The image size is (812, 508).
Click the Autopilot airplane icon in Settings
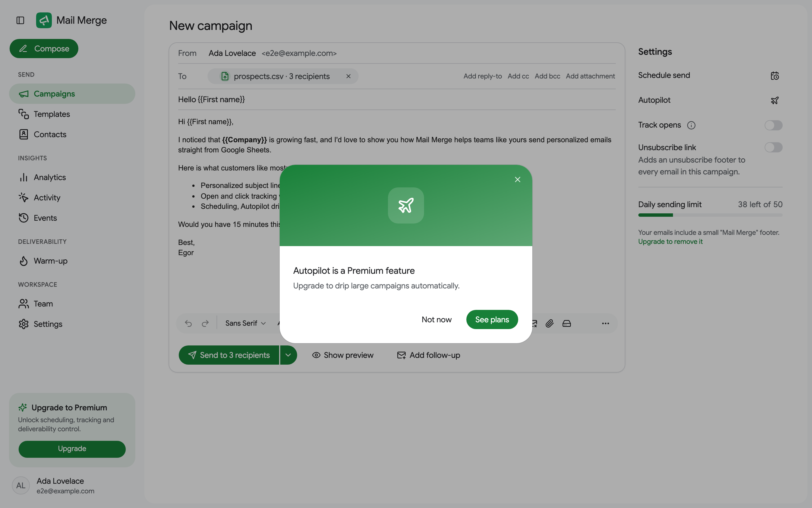(x=775, y=100)
